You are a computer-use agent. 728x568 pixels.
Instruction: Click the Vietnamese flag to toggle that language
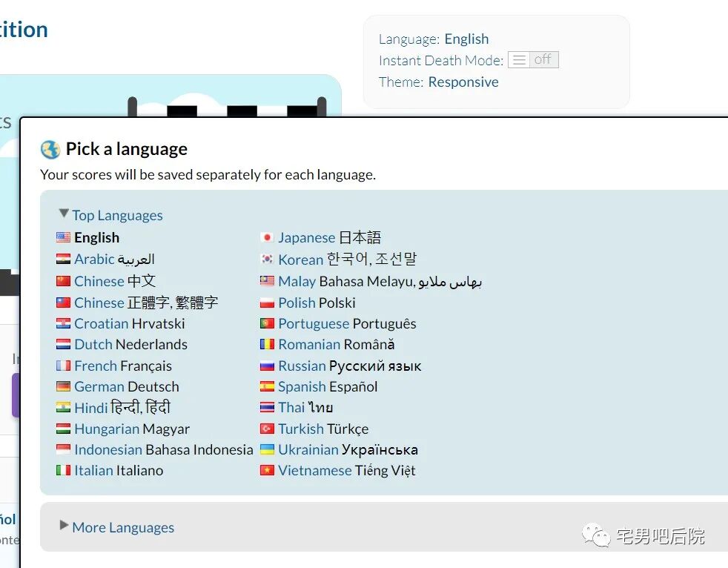tap(267, 470)
